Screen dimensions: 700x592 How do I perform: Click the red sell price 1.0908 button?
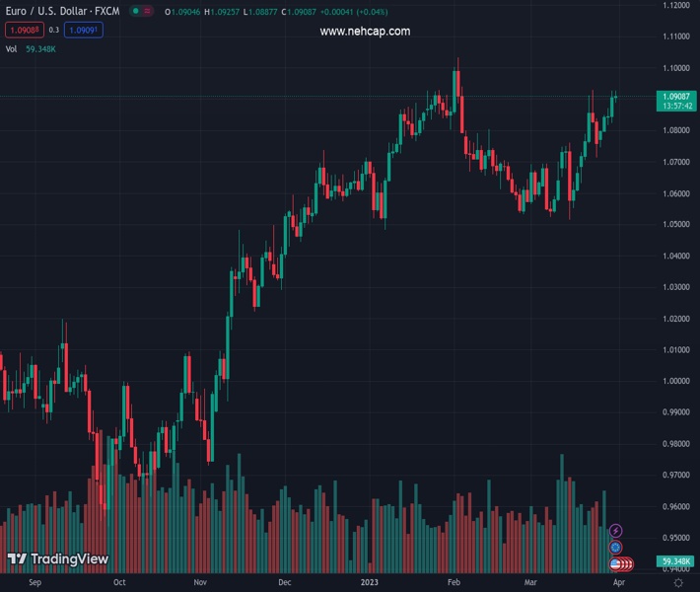22,30
